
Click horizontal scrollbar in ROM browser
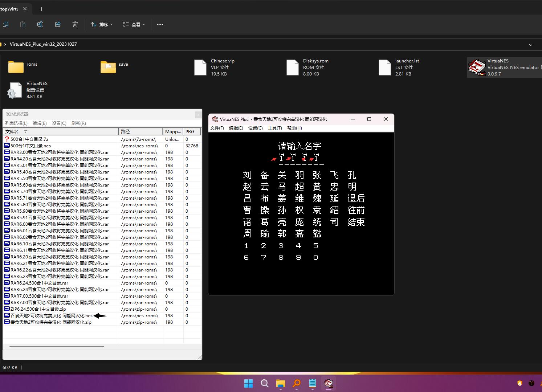(57, 347)
